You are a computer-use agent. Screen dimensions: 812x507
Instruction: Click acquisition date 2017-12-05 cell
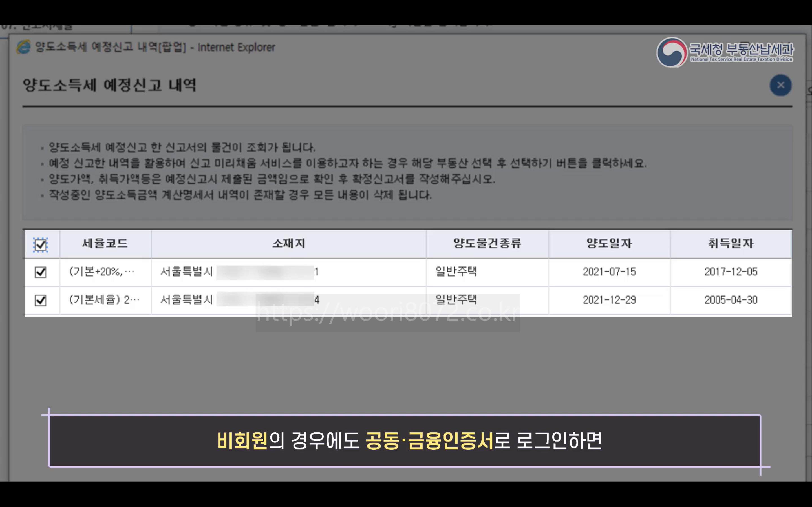point(731,272)
